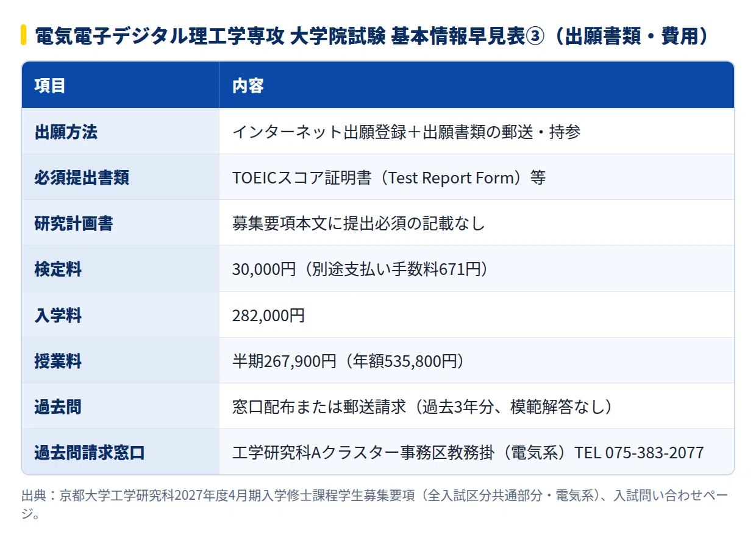Select the TEL 075-383-2077 contact cell
Viewport: 756px width, 540px height.
click(477, 452)
